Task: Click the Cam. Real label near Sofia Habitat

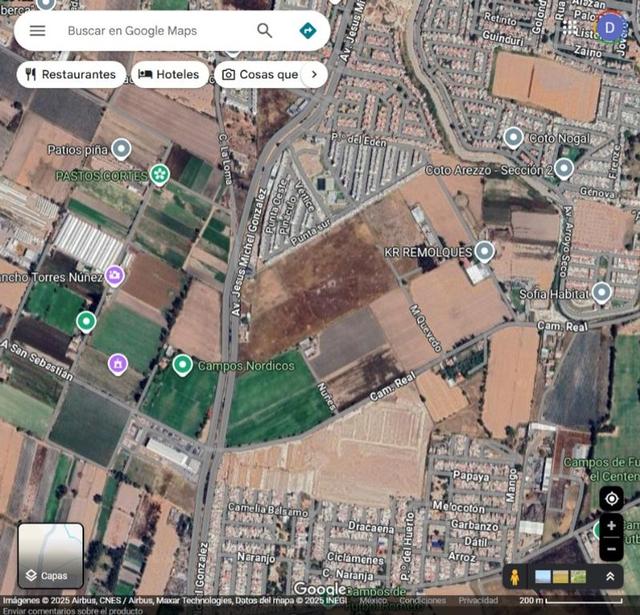Action: [563, 326]
